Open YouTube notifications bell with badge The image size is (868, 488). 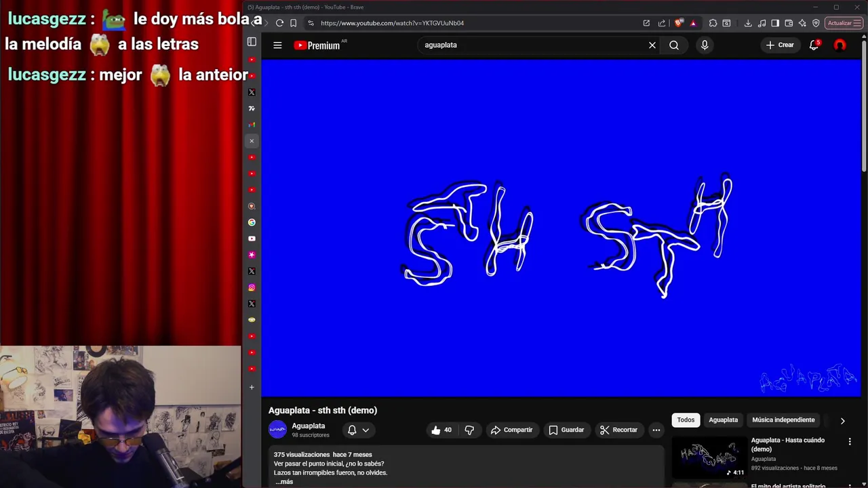click(x=814, y=45)
